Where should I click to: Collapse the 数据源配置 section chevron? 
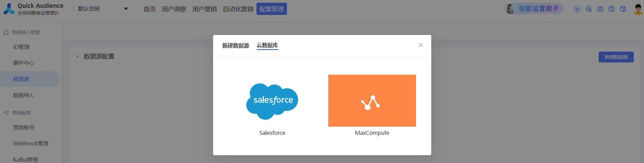click(x=78, y=56)
